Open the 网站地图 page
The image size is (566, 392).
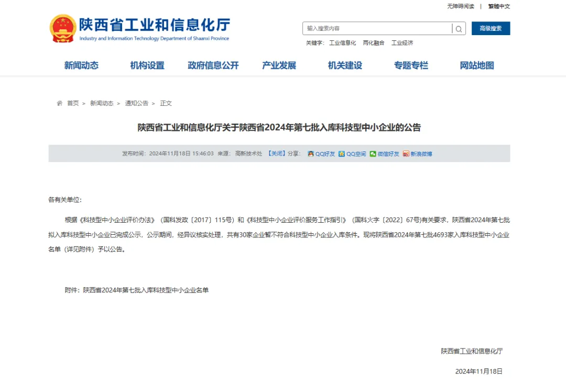(477, 66)
